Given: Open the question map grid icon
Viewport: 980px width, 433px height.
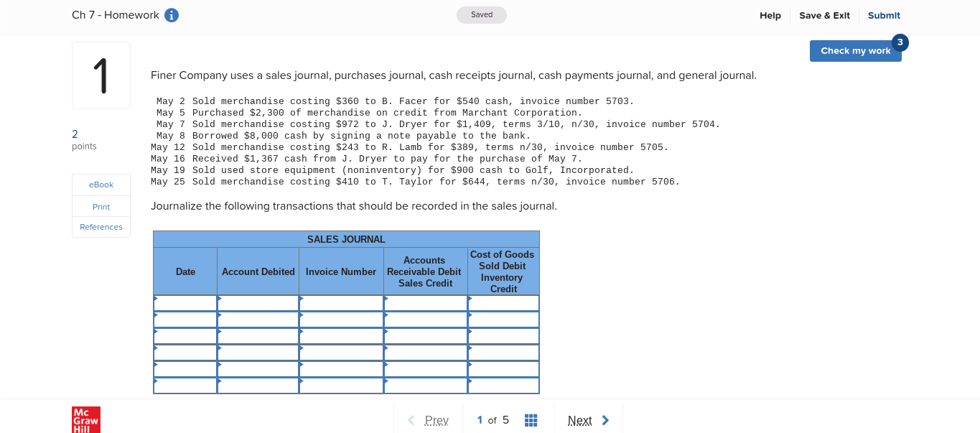Looking at the screenshot, I should click(x=531, y=420).
